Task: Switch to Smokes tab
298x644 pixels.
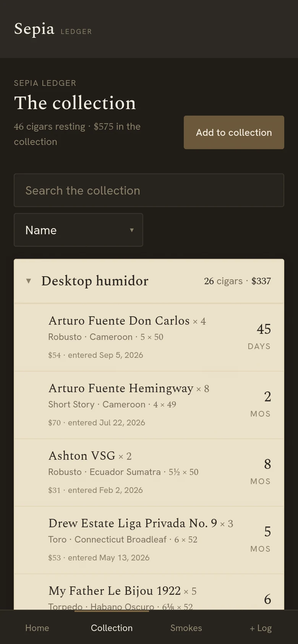Action: coord(186,628)
